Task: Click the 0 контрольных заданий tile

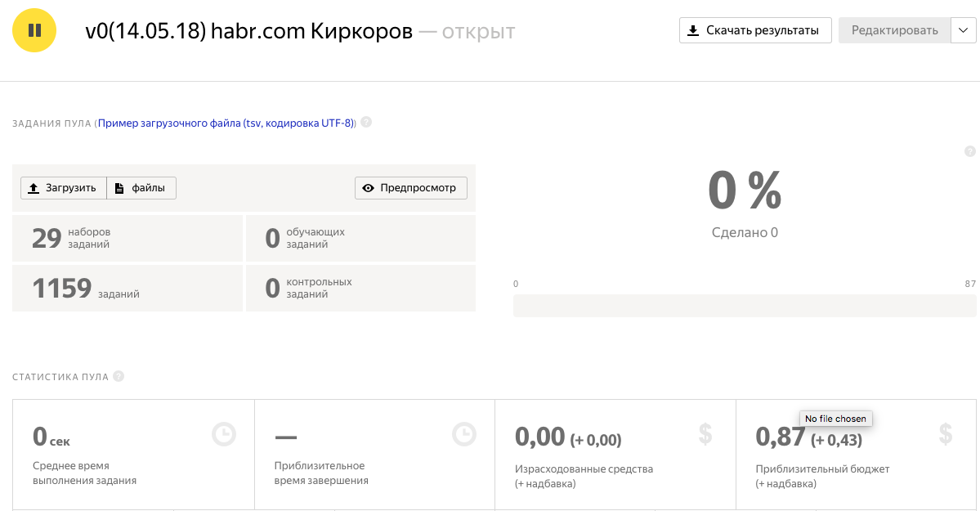Action: pyautogui.click(x=360, y=288)
